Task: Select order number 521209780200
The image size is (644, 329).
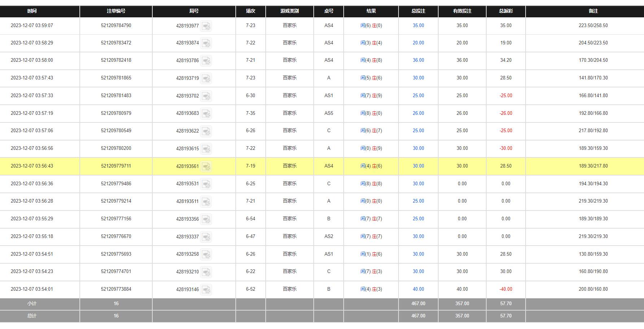Action: coord(116,148)
